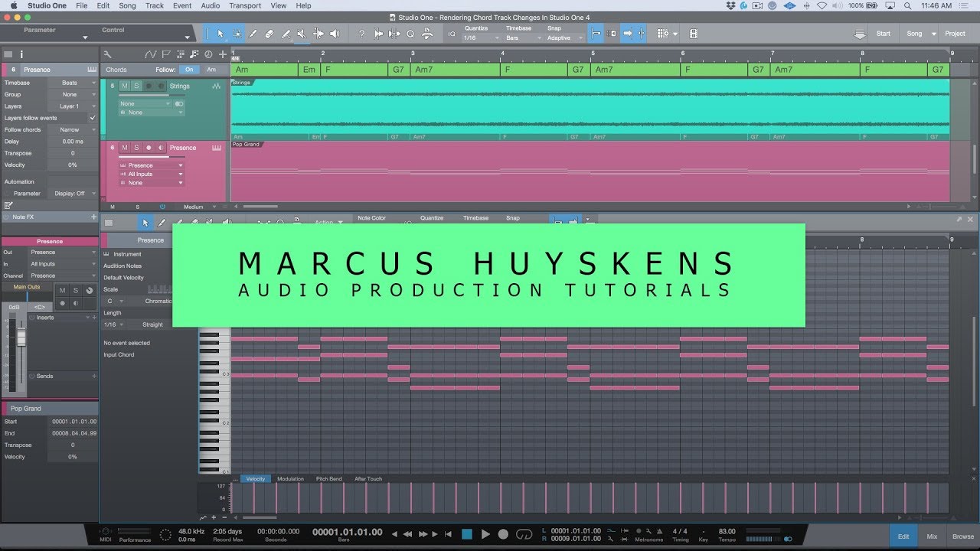Open the Quantize 1/16 dropdown in toolbar
The width and height of the screenshot is (980, 551).
[480, 37]
